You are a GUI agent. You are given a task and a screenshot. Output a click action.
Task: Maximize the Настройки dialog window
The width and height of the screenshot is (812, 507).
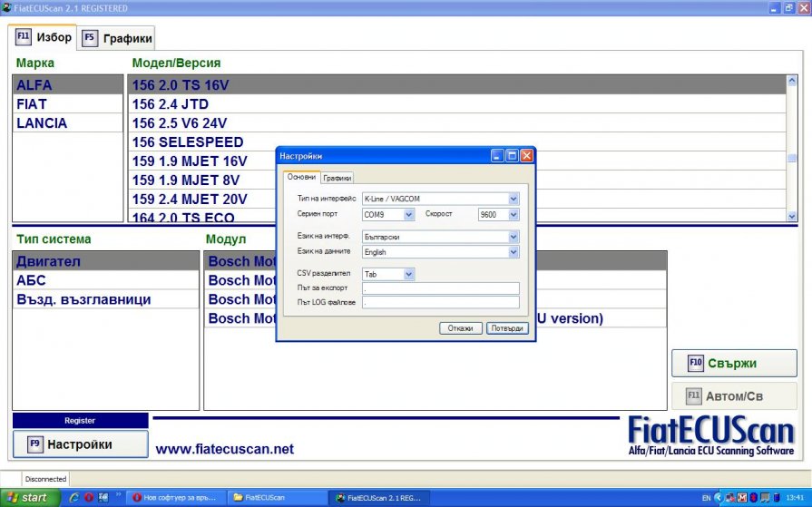tap(512, 156)
